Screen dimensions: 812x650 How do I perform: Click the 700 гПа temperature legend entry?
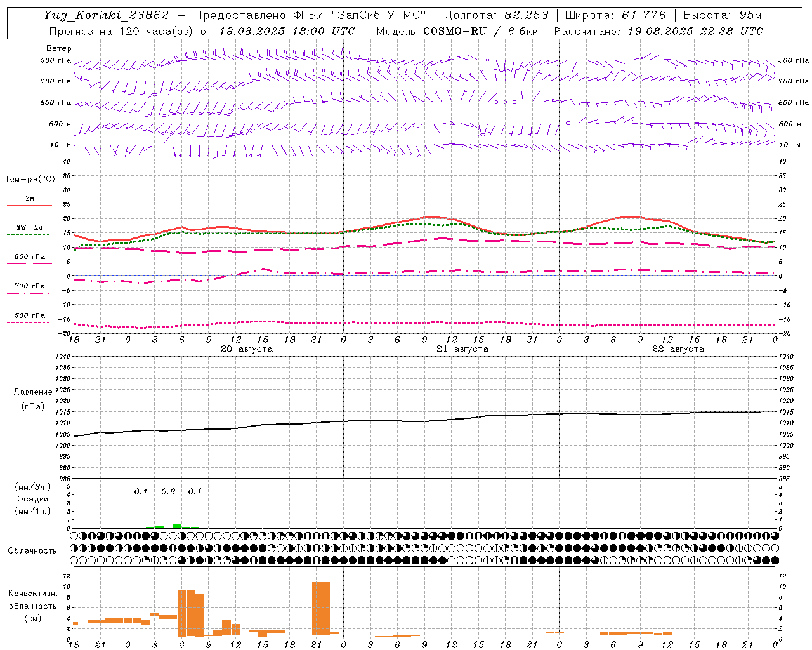30,286
